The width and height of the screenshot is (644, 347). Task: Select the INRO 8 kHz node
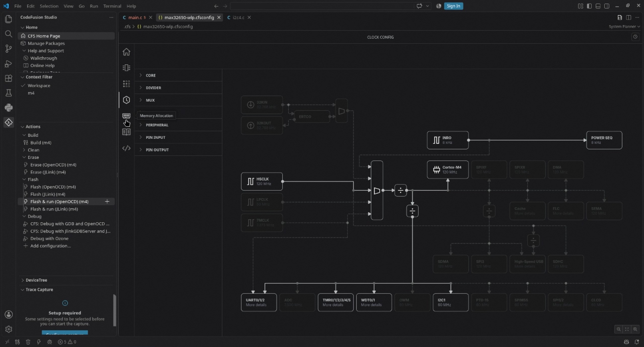pos(448,140)
